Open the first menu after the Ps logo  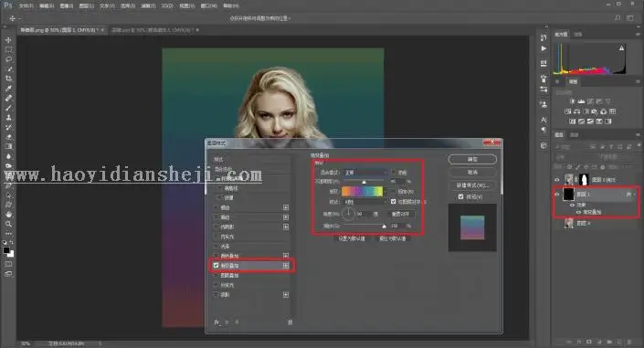(26, 5)
